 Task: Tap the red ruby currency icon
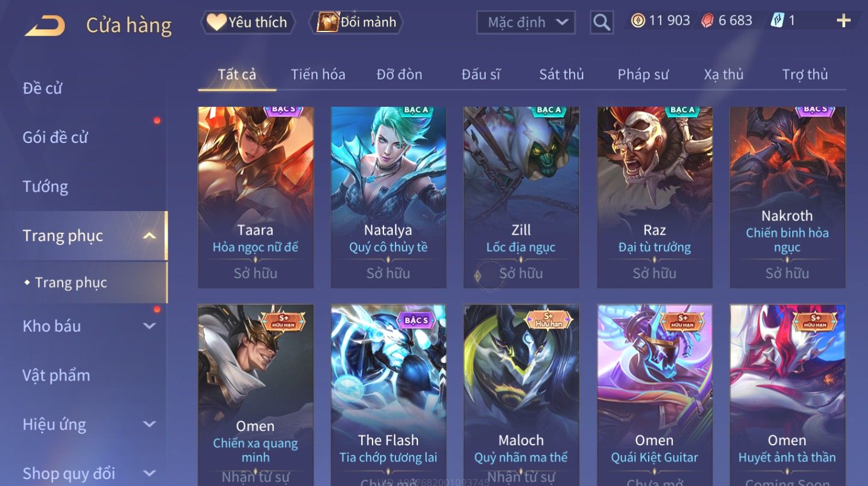coord(707,21)
